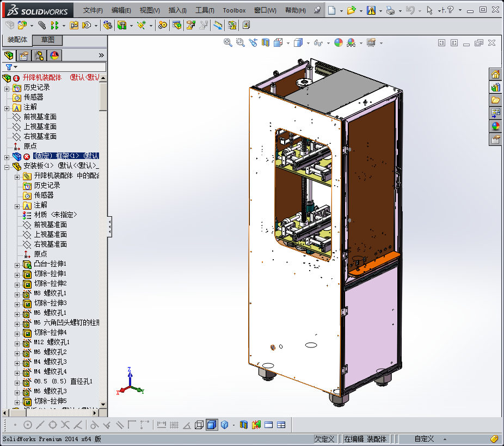Click the Print toolbar button

(390, 10)
